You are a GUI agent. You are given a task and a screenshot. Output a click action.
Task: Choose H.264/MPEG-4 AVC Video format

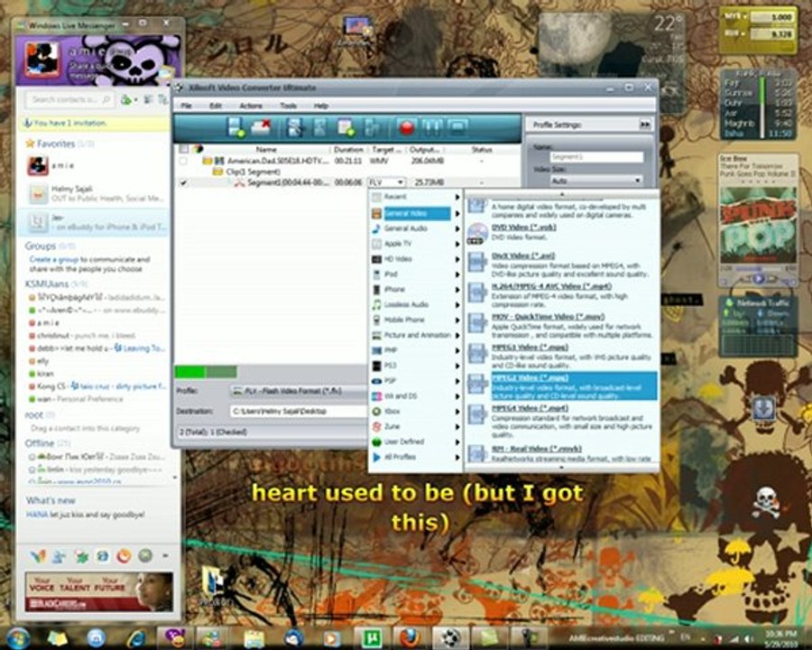point(562,295)
